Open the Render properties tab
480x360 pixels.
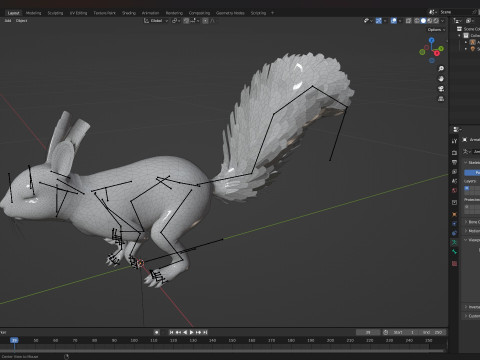tap(454, 153)
